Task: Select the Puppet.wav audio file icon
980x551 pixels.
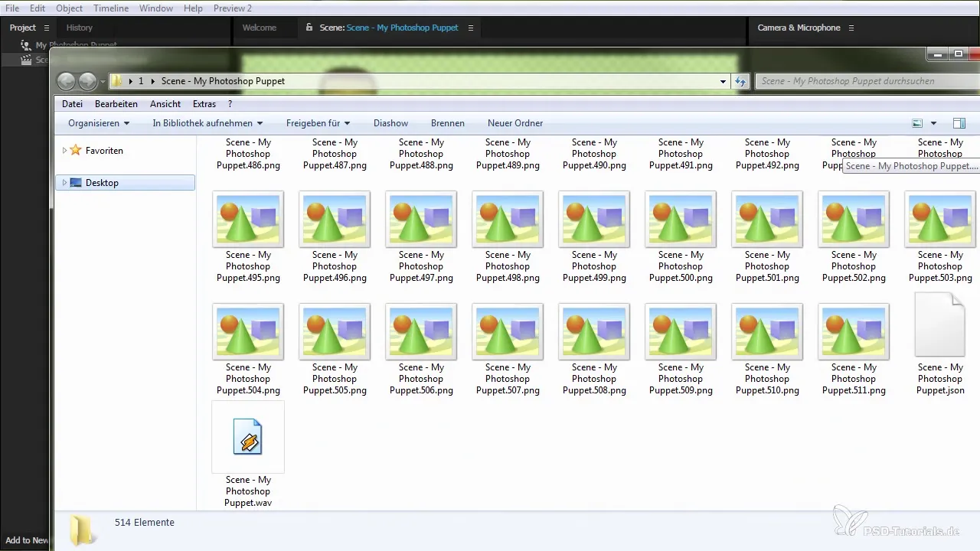Action: pos(248,437)
